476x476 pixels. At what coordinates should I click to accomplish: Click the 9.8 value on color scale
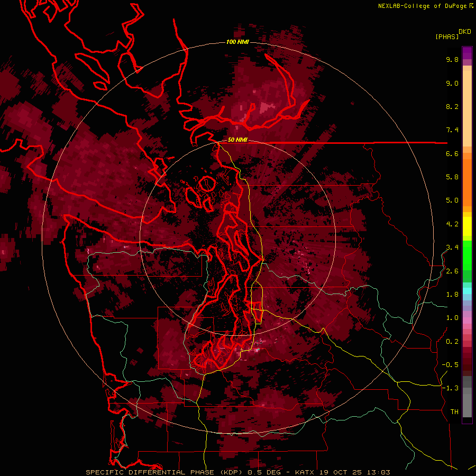(x=452, y=60)
